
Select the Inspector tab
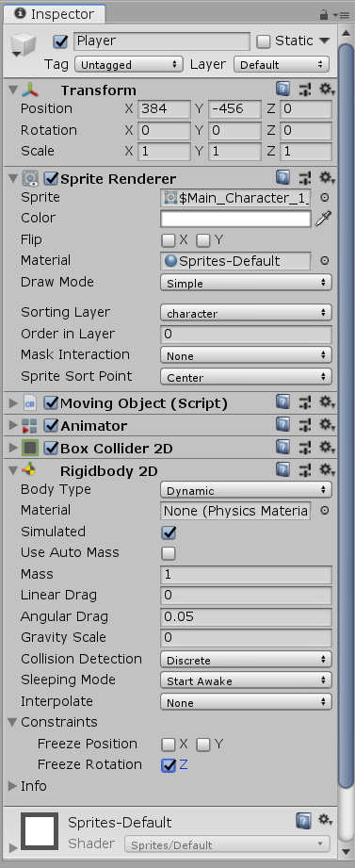click(54, 14)
